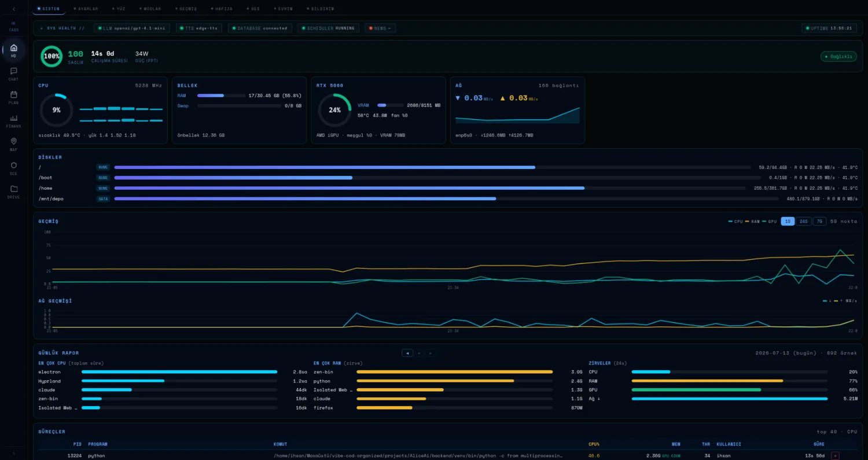Click the zen-bin RAM usage row
Viewport: 868px width, 460px height.
click(448, 372)
